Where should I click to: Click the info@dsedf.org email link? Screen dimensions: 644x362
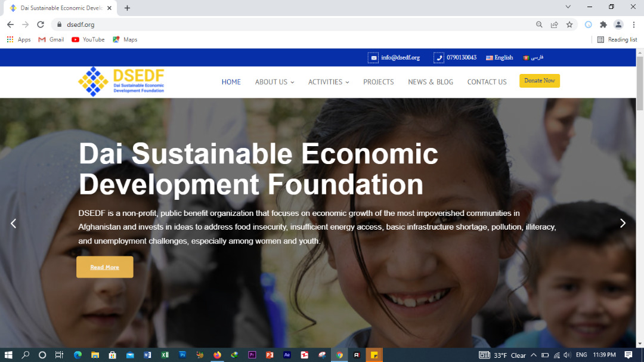point(394,57)
